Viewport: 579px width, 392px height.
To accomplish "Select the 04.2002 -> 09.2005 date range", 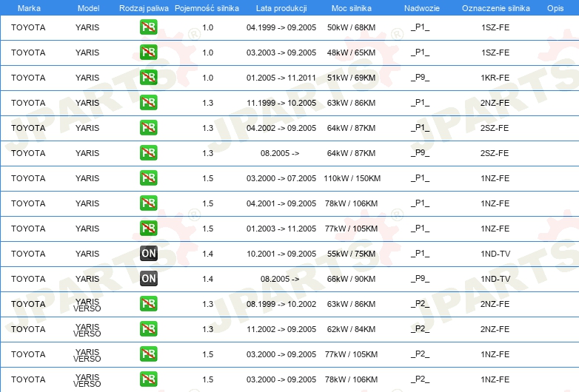I will tap(281, 128).
